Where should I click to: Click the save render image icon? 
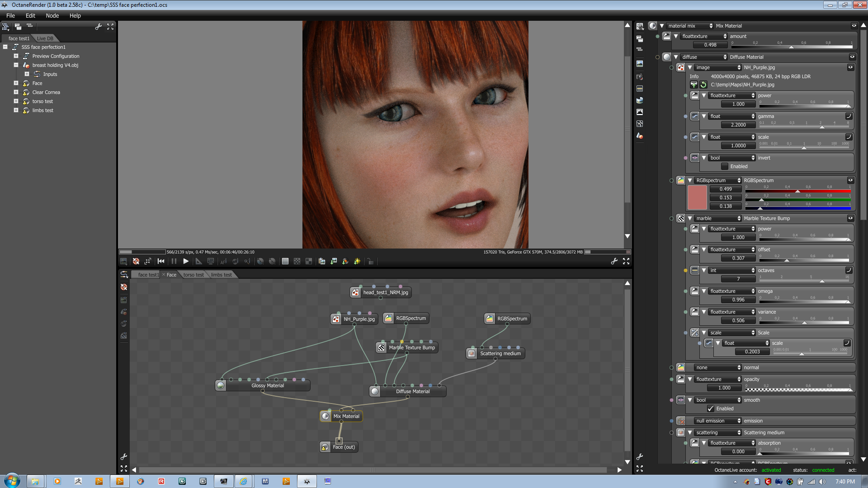pos(333,261)
